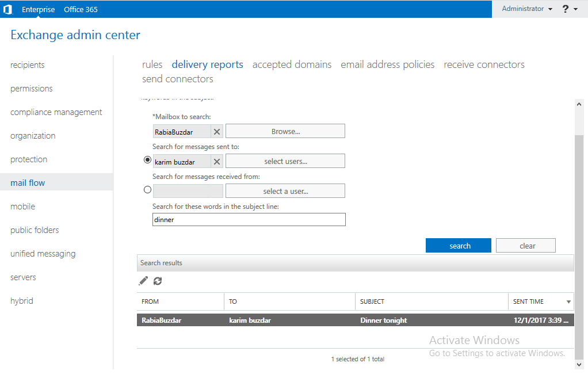Click the refresh icon in search results

click(x=158, y=281)
